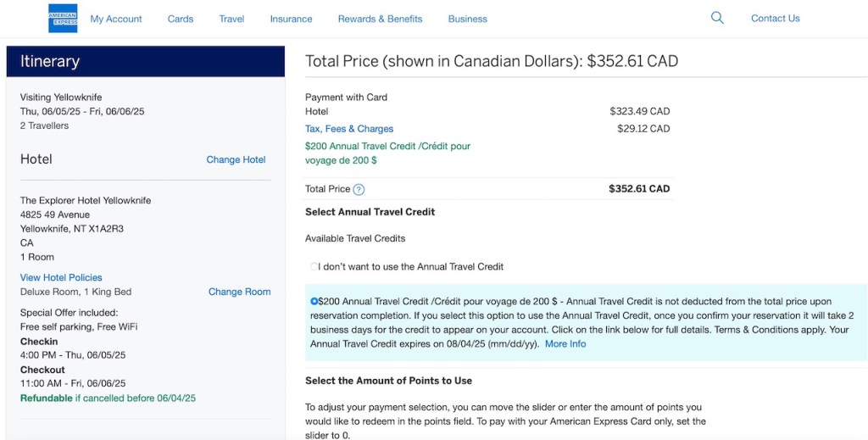Open View Hotel Policies link
This screenshot has height=440, width=868.
[61, 277]
